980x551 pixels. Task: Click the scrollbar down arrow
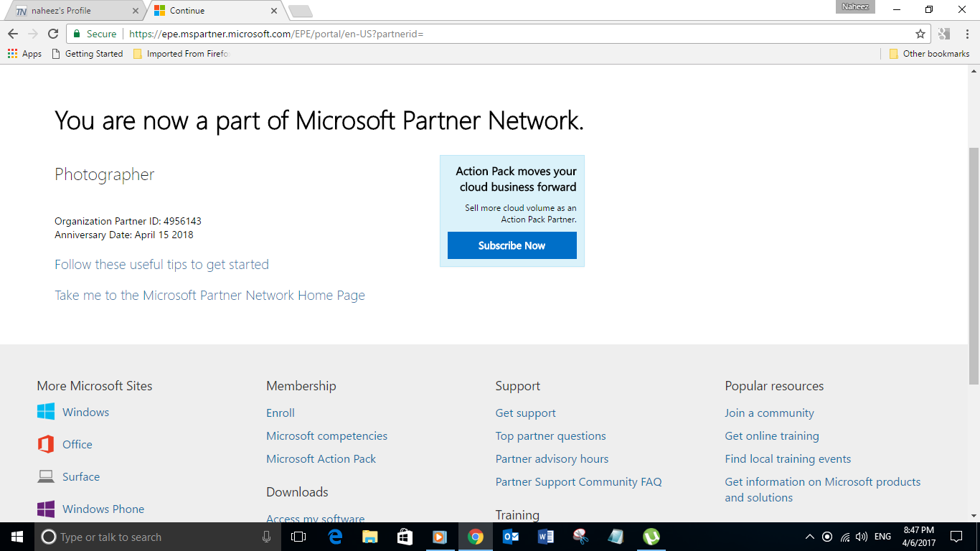pos(974,515)
